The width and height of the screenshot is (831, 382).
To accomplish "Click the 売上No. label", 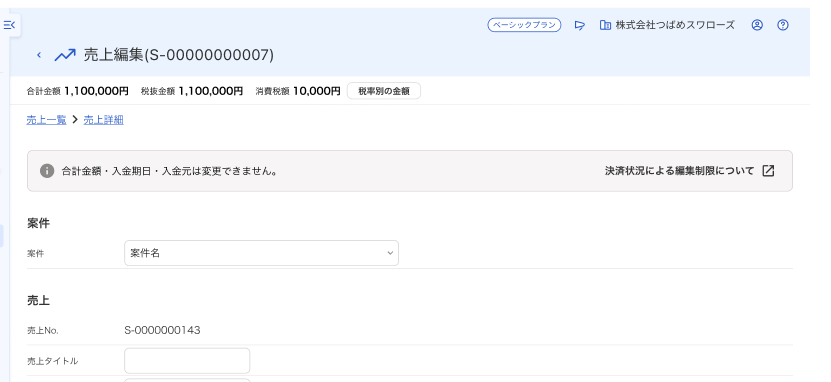I will click(x=42, y=331).
